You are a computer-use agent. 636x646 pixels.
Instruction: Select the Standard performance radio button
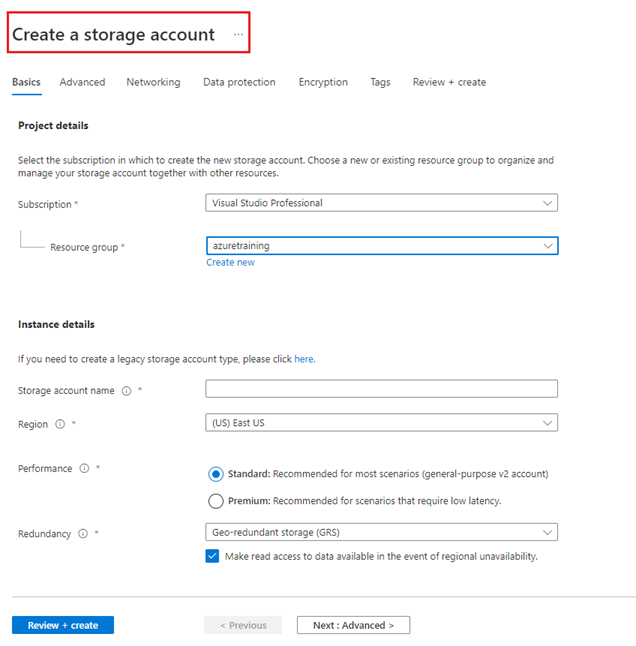click(215, 474)
